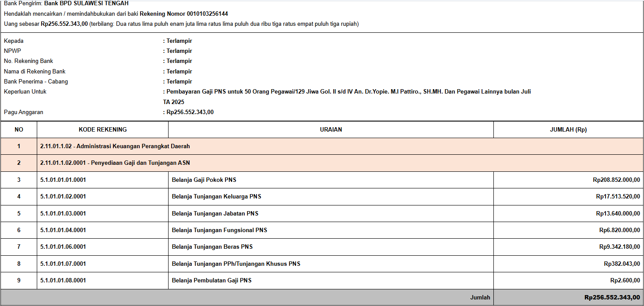Click the Jumlah label in the total row
Viewport: 644px width, 306px height.
[480, 298]
